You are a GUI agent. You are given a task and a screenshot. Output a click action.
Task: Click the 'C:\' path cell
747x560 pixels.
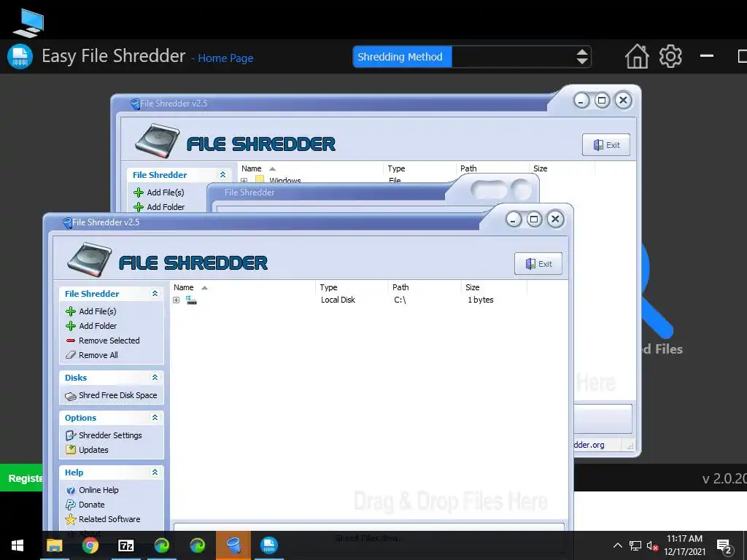[x=400, y=300]
